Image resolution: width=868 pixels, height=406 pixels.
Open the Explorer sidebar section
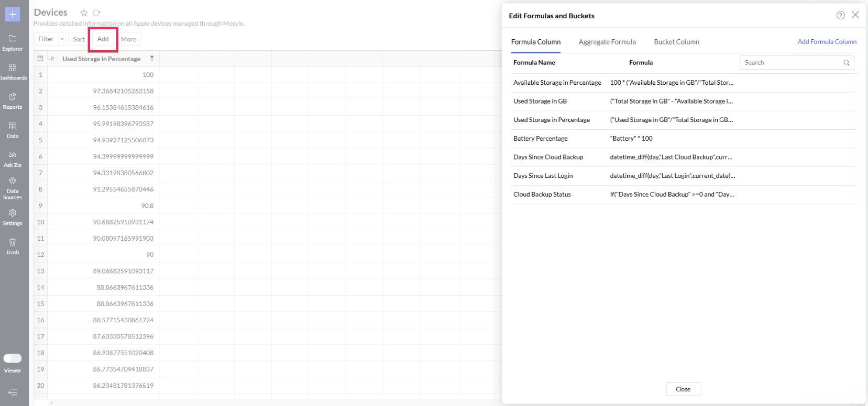[13, 42]
